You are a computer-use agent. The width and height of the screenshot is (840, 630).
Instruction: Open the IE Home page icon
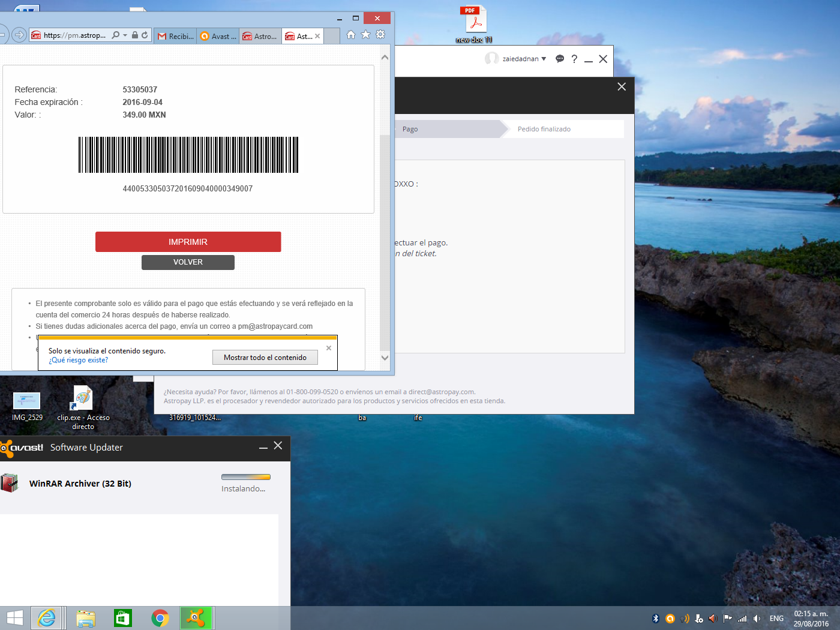tap(351, 35)
